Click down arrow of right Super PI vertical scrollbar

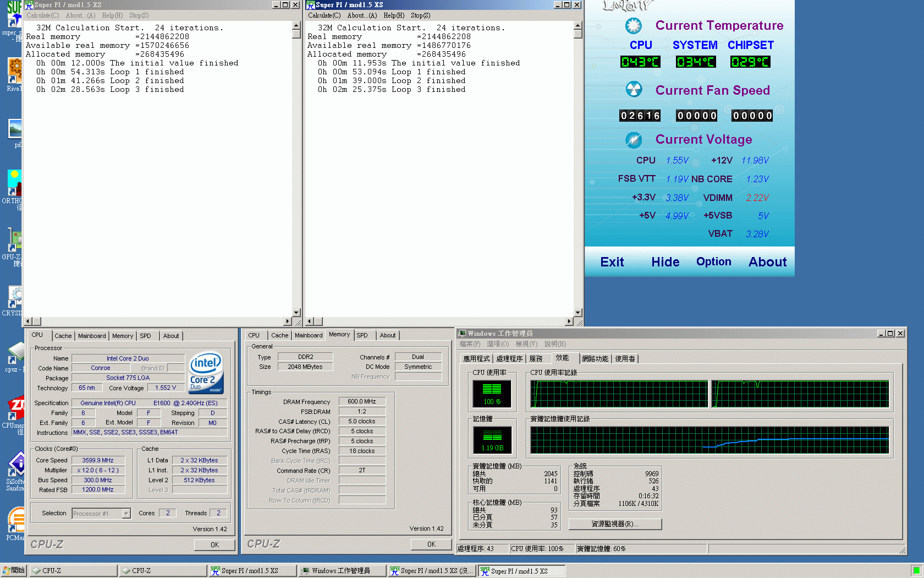[x=577, y=312]
